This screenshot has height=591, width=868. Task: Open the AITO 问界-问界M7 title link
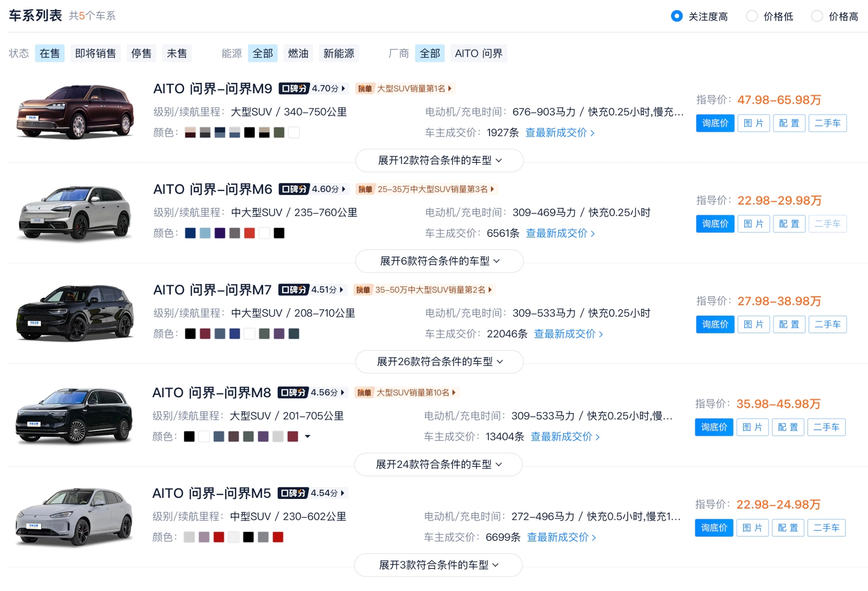(x=213, y=289)
